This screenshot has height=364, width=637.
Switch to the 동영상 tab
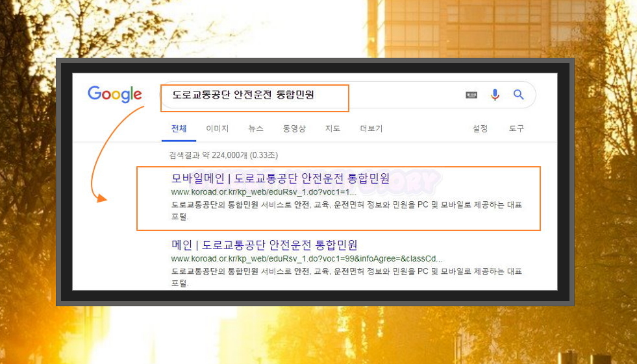294,128
